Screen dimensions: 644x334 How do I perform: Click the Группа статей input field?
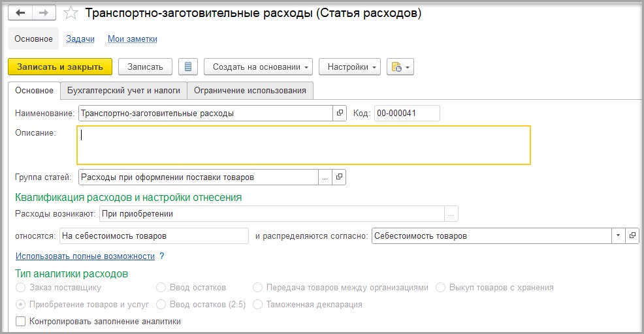click(x=199, y=177)
